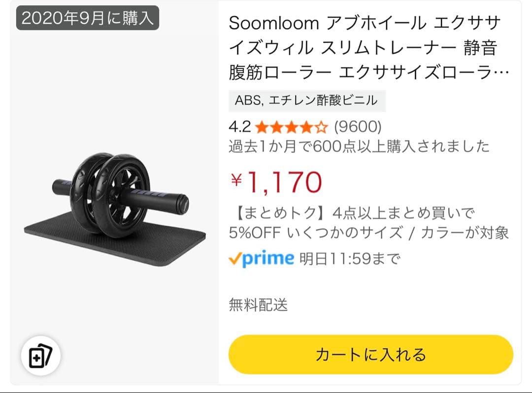Click the first orange star icon
532x393 pixels.
[x=262, y=127]
